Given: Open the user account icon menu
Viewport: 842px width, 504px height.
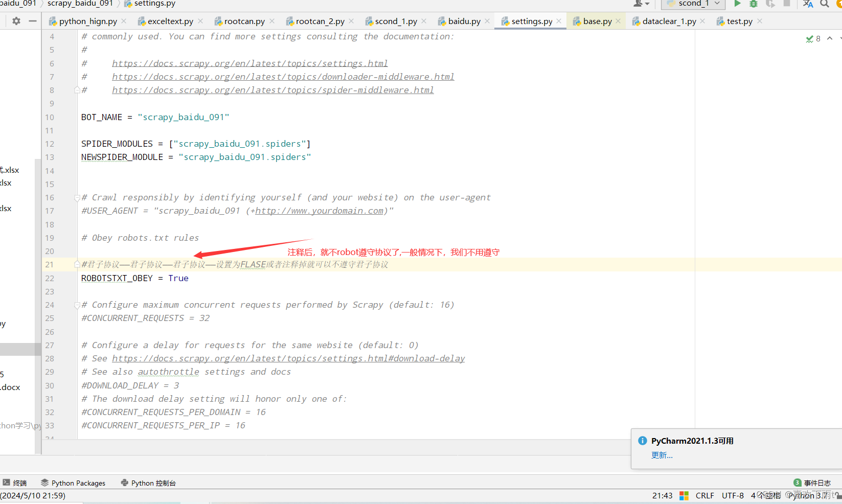Looking at the screenshot, I should [641, 4].
